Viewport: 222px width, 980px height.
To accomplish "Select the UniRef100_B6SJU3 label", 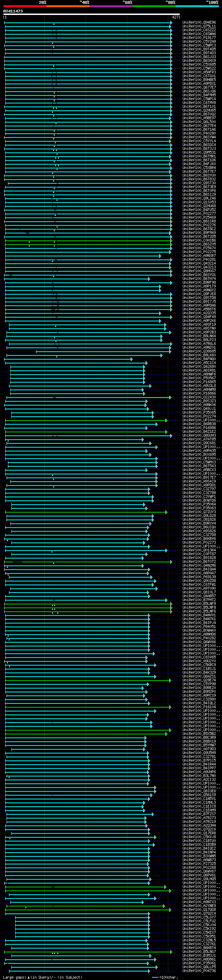I will click(199, 57).
